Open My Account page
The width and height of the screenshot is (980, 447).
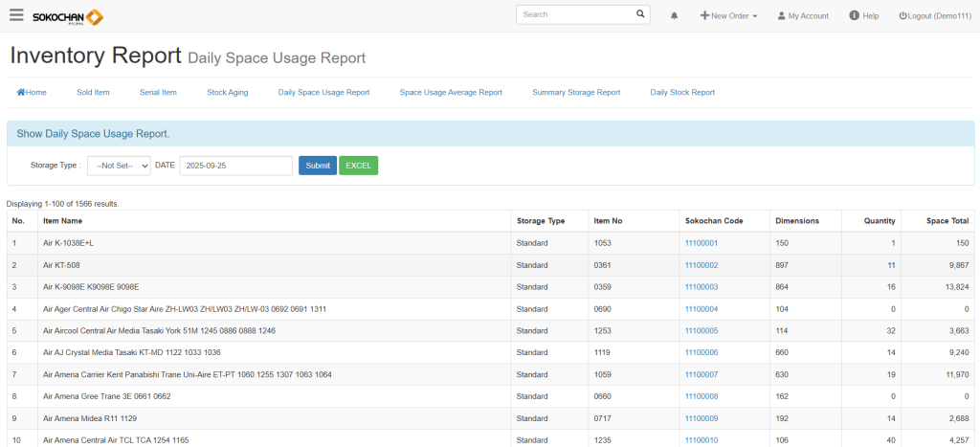(803, 16)
